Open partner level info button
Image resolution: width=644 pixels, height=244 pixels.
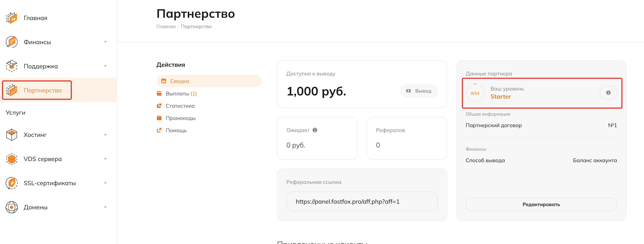coord(608,93)
